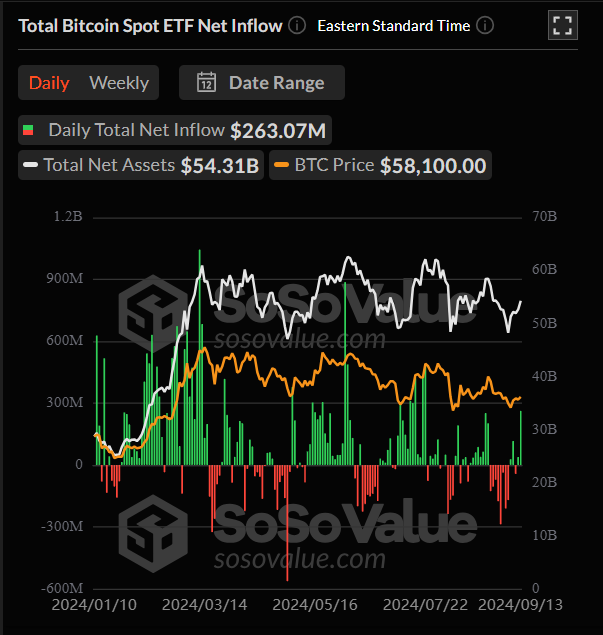Open the Date Range picker
This screenshot has height=635, width=603.
262,83
